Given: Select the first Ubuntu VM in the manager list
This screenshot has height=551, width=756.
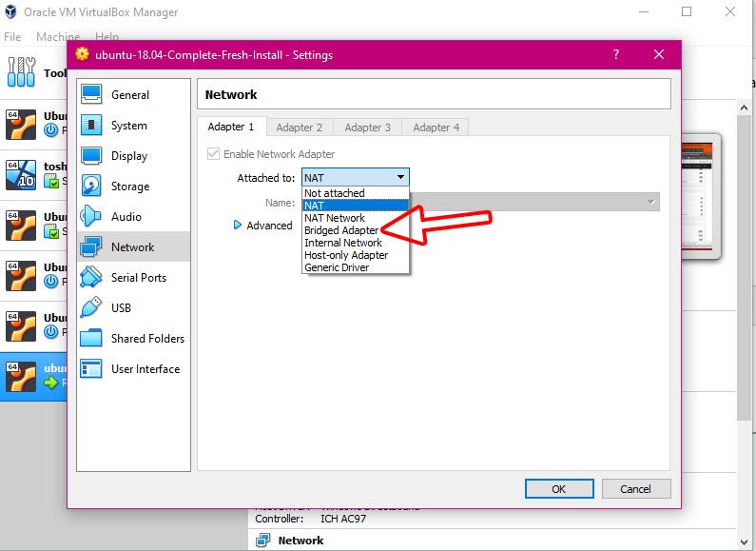Looking at the screenshot, I should [33, 125].
